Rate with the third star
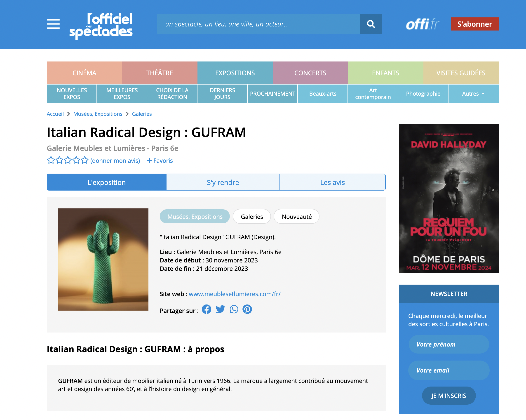The width and height of the screenshot is (526, 420). tap(68, 160)
